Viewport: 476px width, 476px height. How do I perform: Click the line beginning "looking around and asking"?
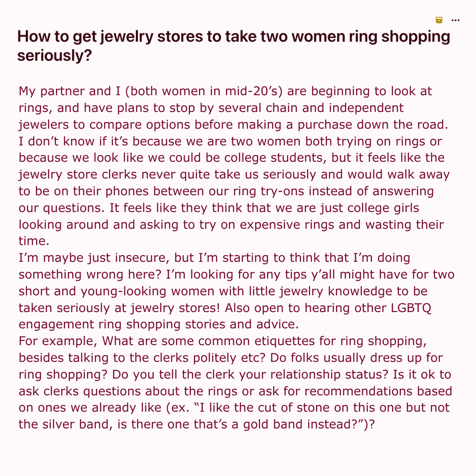pos(231,224)
